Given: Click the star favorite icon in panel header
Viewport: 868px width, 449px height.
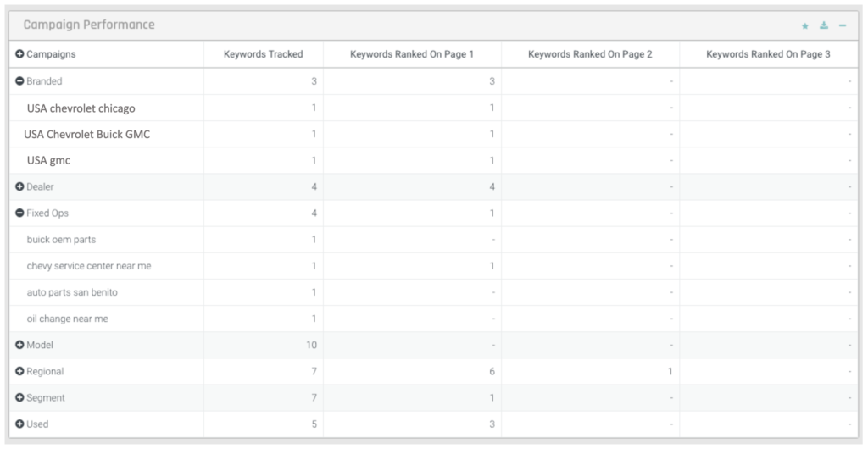Looking at the screenshot, I should pos(805,26).
